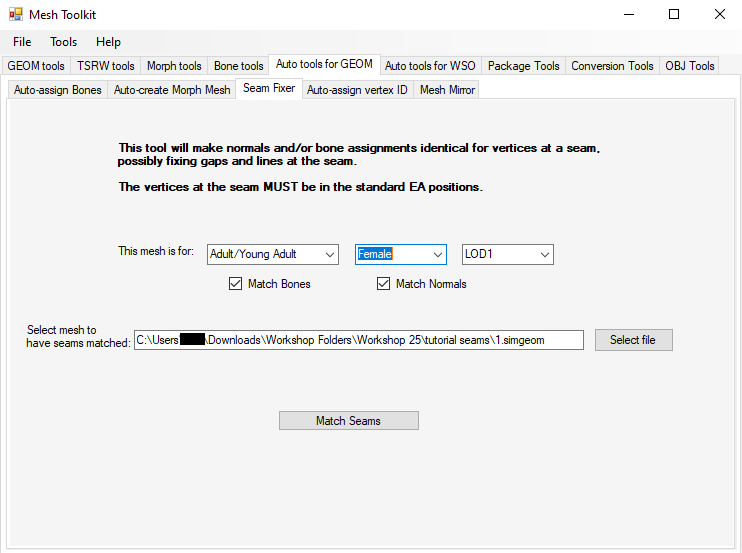Click the 'standard EA positions' instruction text
Viewport: 742px width, 553px height.
coord(419,187)
